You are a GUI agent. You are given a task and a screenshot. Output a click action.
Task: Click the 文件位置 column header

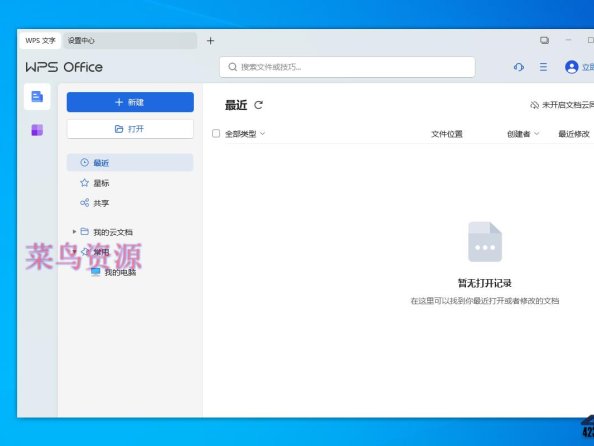447,134
